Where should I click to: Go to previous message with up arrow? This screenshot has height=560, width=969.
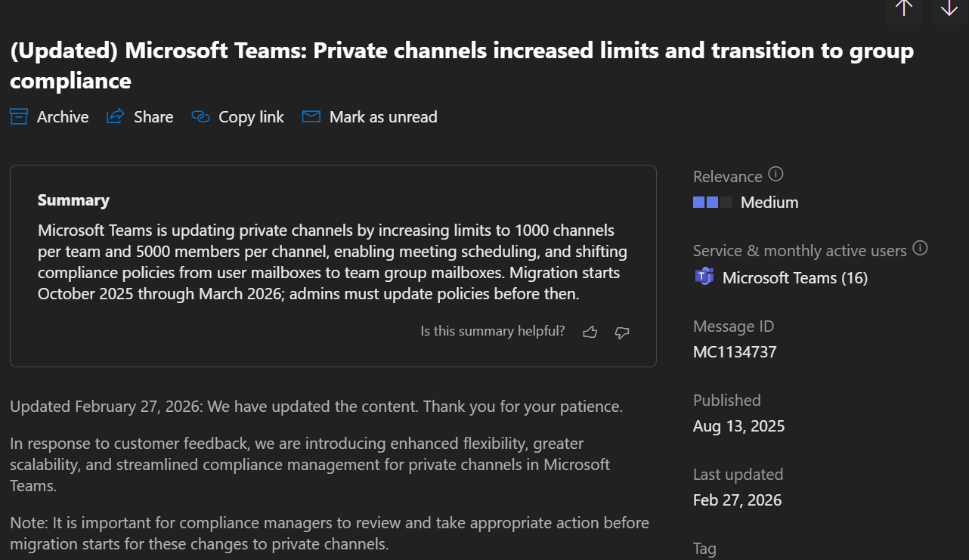[904, 9]
